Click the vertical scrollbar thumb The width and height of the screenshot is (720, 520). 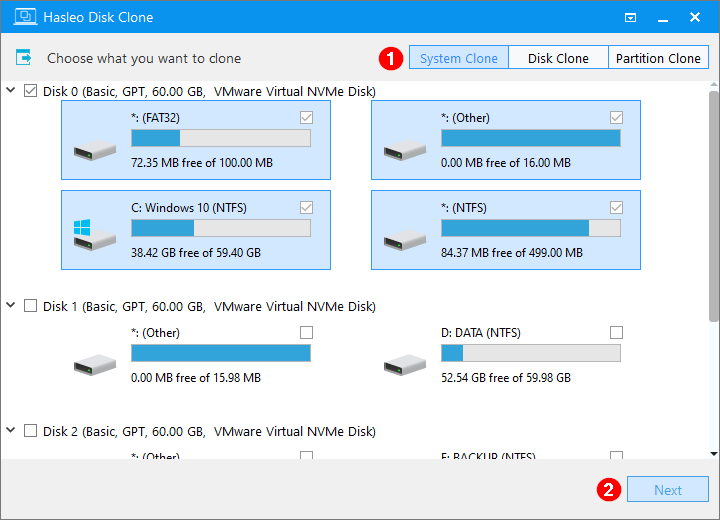[714, 206]
